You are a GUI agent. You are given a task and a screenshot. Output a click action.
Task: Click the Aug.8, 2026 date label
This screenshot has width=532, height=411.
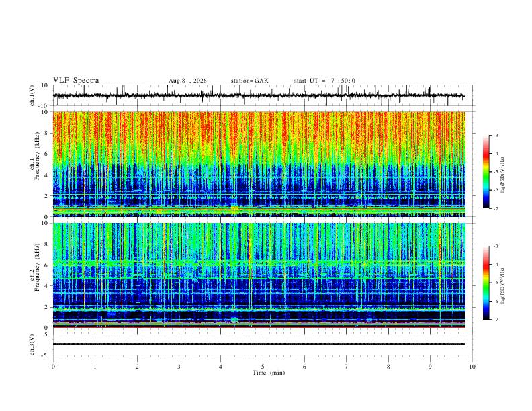tap(187, 81)
